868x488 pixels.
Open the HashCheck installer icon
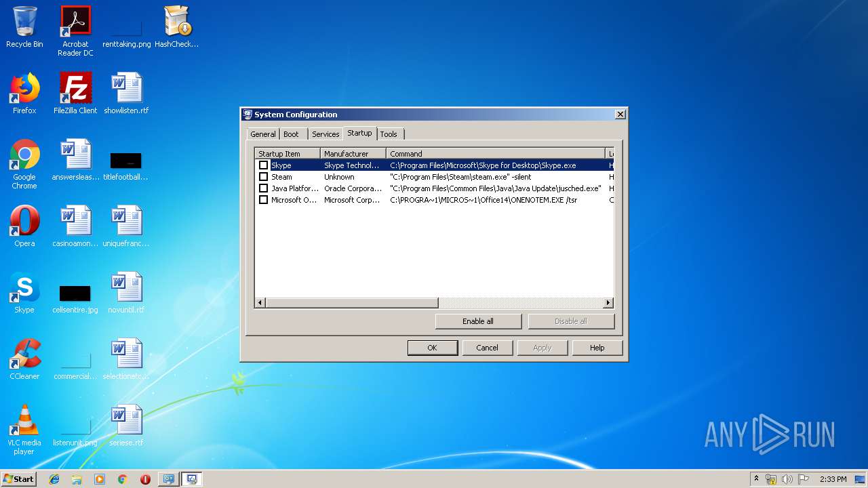pos(177,27)
